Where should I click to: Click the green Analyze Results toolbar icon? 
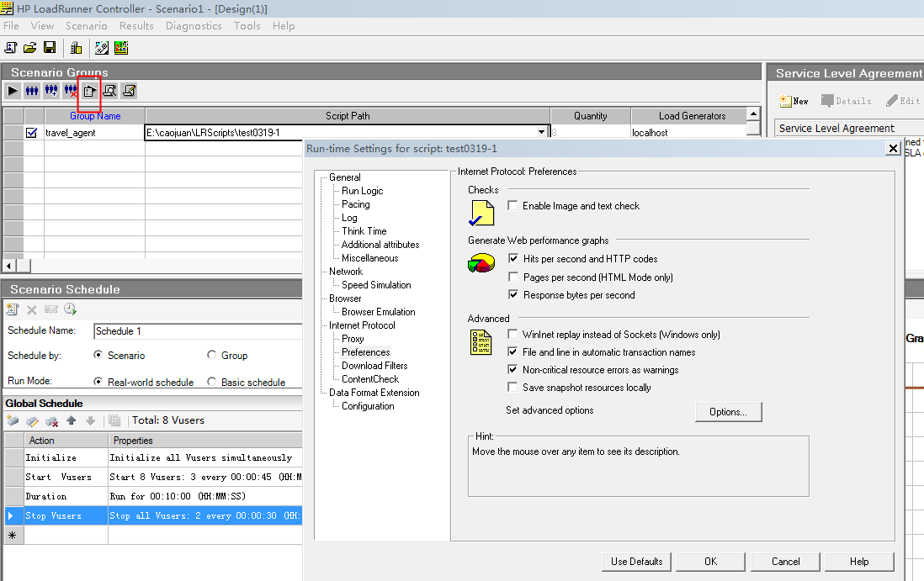click(121, 48)
